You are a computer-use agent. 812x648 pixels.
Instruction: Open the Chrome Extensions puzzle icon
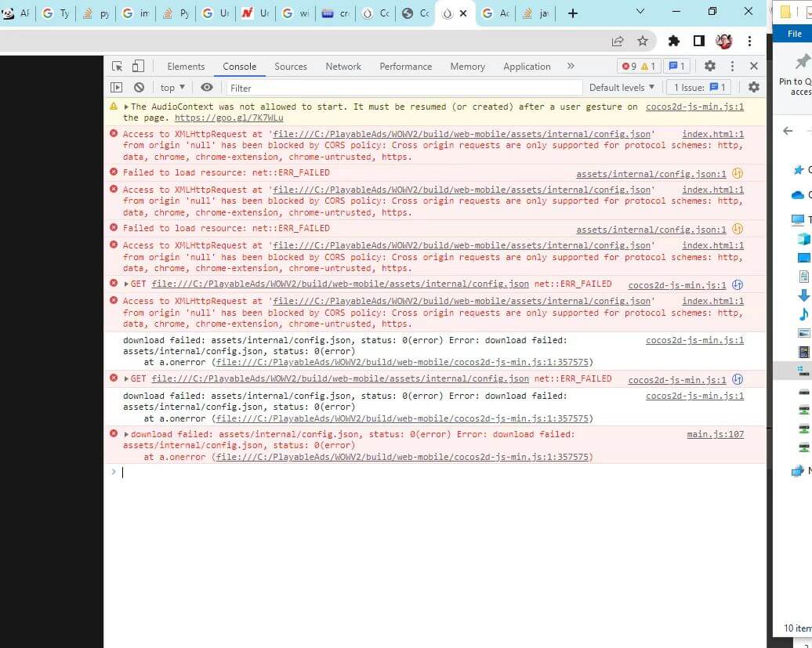click(673, 41)
